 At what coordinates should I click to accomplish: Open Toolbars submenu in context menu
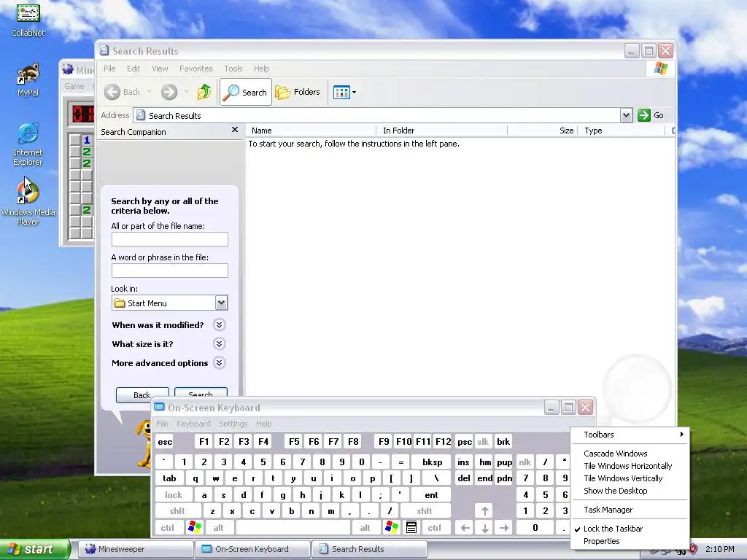pyautogui.click(x=630, y=435)
